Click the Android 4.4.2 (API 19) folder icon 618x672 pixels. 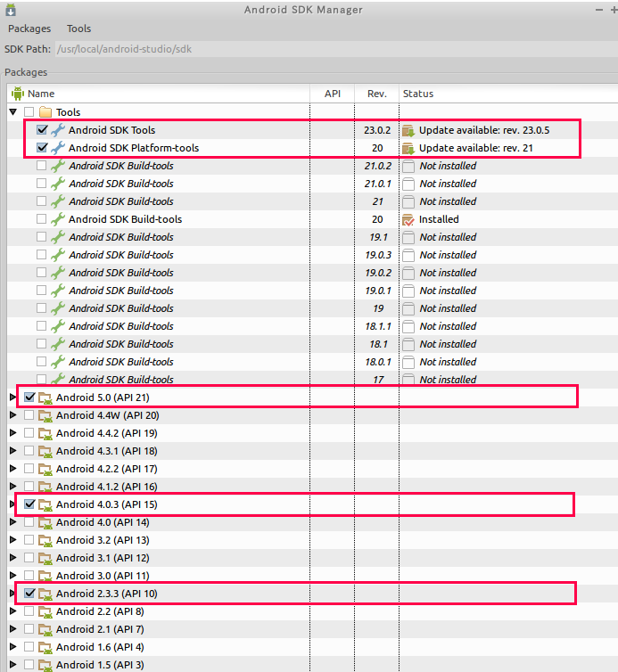pos(45,433)
